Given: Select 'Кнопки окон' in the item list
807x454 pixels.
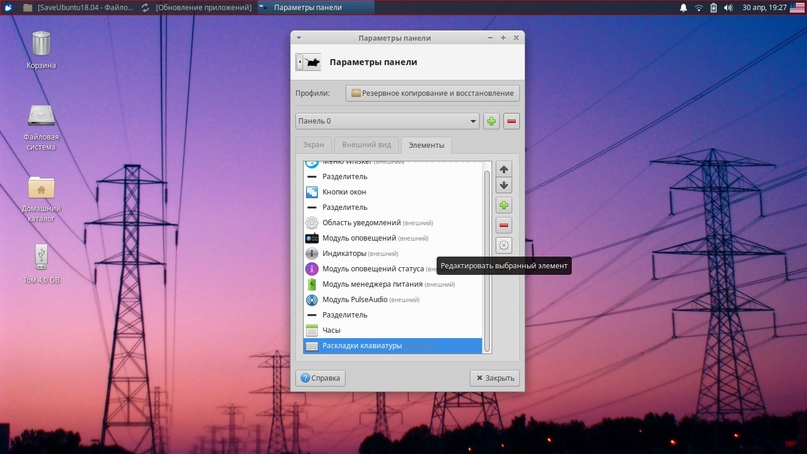Looking at the screenshot, I should [344, 192].
